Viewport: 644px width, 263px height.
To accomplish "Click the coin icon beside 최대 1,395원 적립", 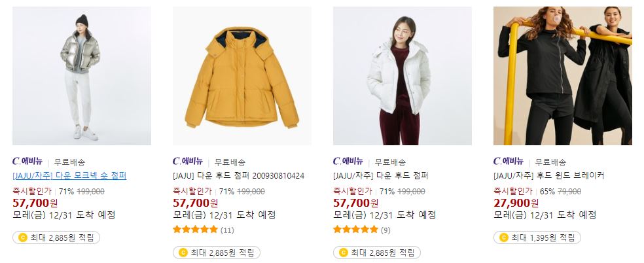I will pyautogui.click(x=503, y=237).
